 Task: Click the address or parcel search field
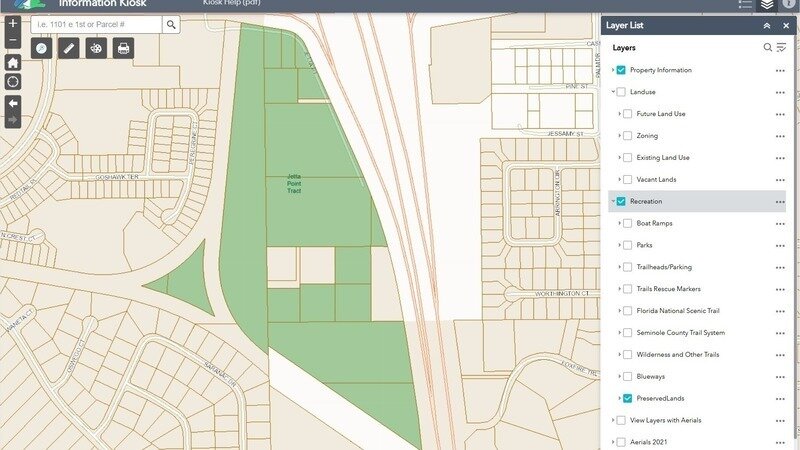coord(93,25)
